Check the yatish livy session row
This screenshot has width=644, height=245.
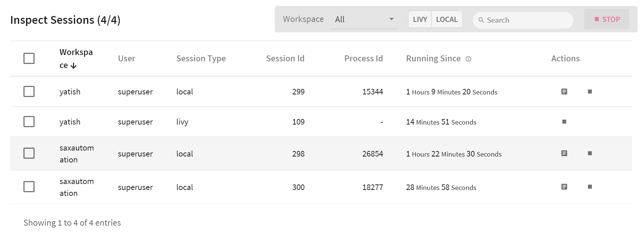click(x=29, y=122)
